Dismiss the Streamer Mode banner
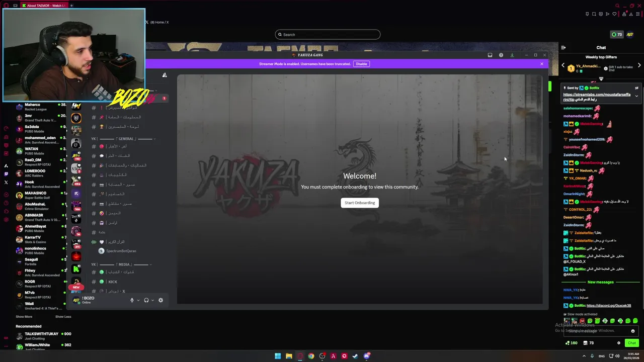This screenshot has width=644, height=362. pos(542,64)
